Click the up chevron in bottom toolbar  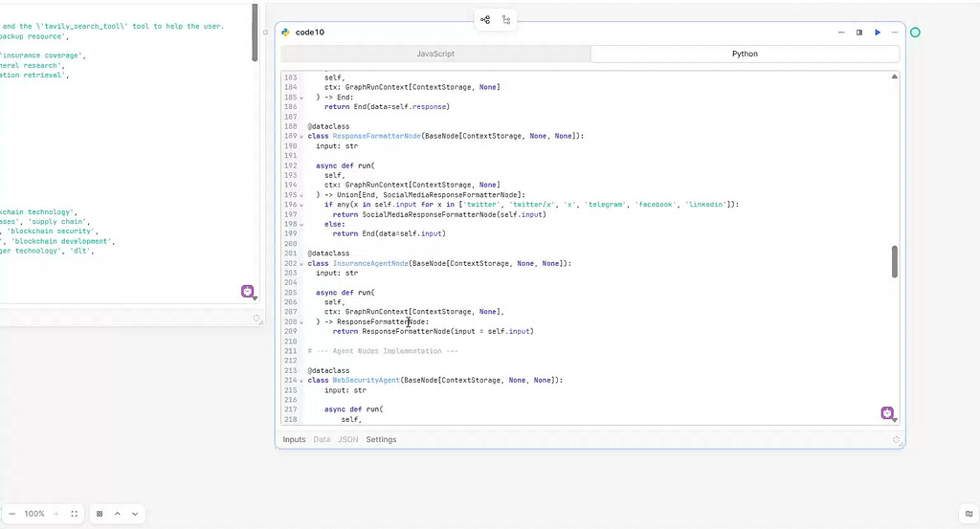pos(117,514)
